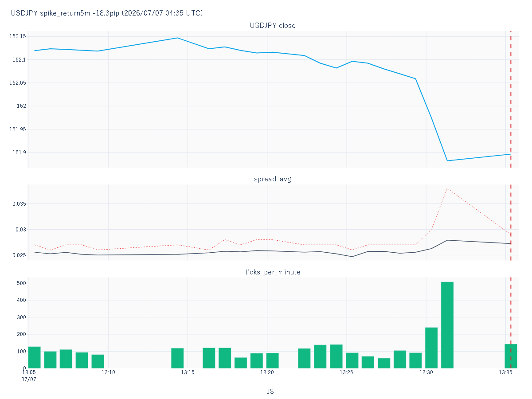Click the ticks_per_minute subplot title
The image size is (532, 399).
(273, 272)
